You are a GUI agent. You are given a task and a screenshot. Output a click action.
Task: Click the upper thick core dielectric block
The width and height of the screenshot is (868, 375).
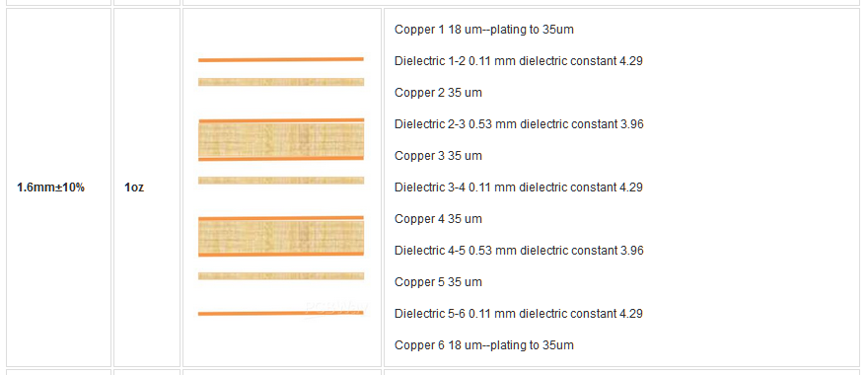pos(281,139)
